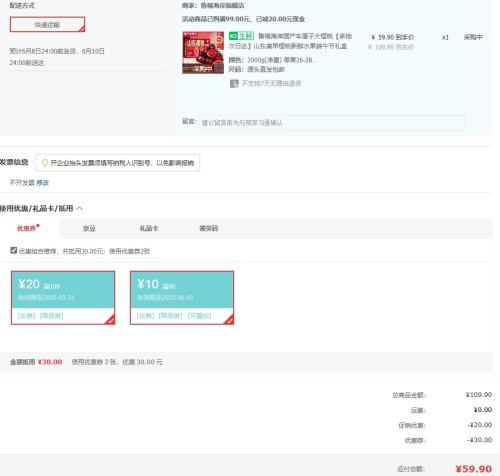Click the red dot on 优惠券 tab
The image size is (500, 476).
click(38, 226)
